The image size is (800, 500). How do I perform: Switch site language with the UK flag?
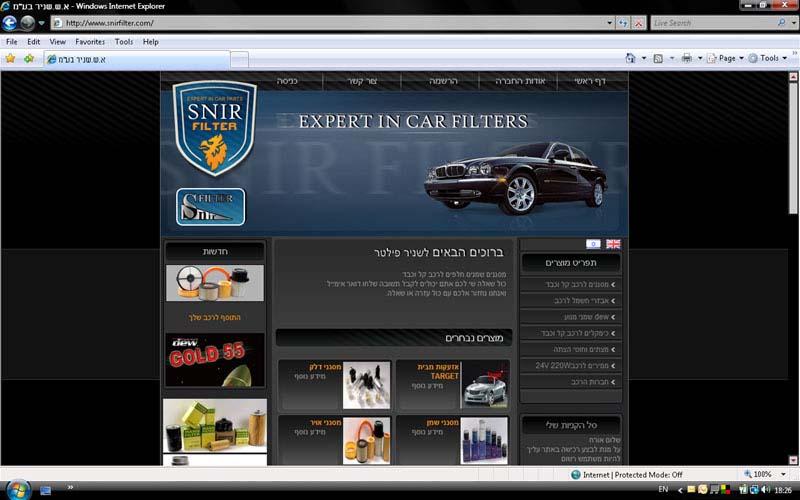(613, 244)
